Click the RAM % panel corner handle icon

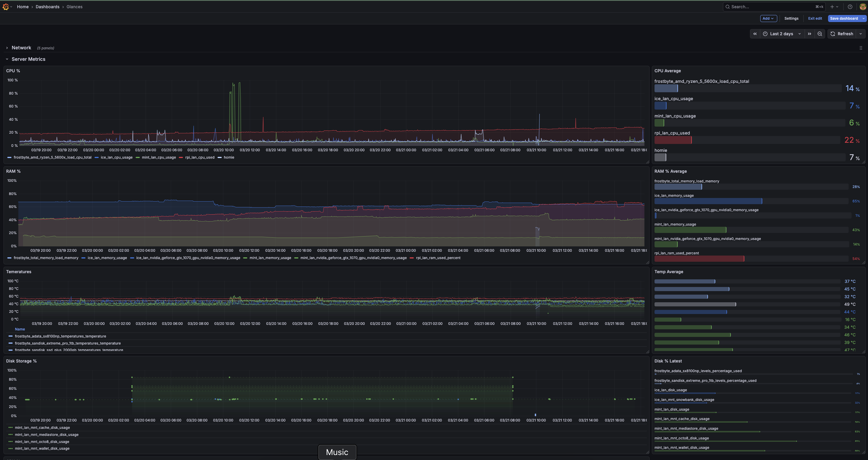coord(647,263)
